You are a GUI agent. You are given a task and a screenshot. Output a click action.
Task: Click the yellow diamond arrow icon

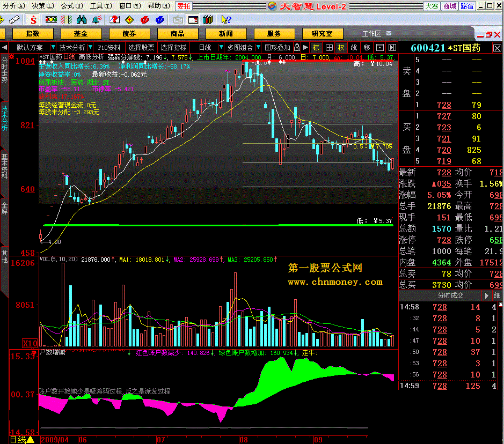click(129, 20)
